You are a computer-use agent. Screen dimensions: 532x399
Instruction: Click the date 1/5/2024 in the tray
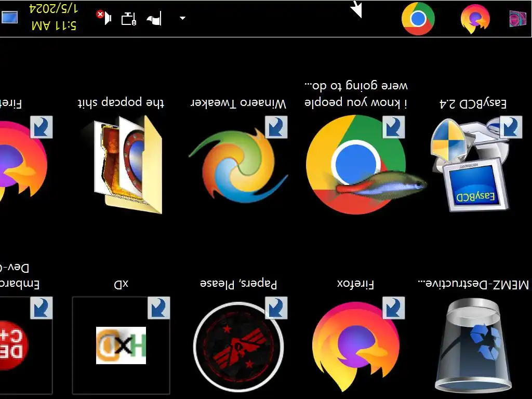54,8
